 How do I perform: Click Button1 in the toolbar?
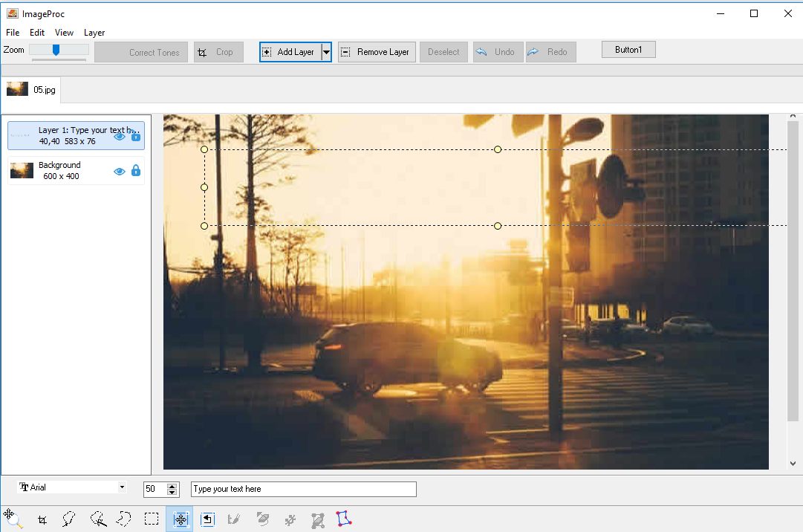(x=628, y=50)
